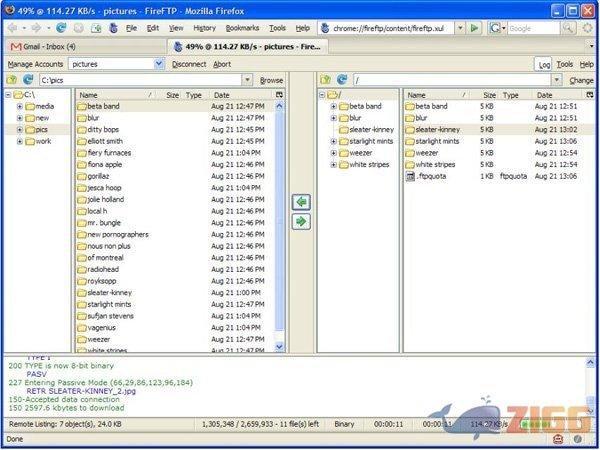Collapse the remote root / node
This screenshot has height=450, width=600.
click(x=322, y=95)
